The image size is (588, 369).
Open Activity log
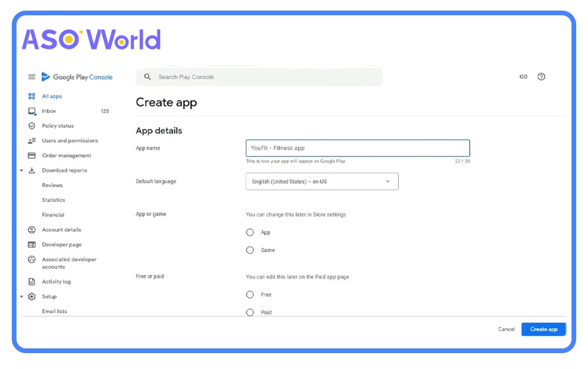point(56,282)
